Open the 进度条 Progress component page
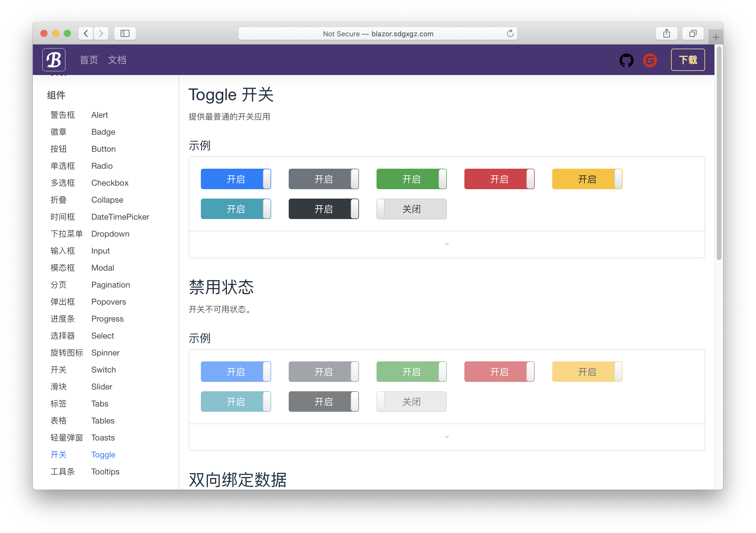 click(107, 319)
